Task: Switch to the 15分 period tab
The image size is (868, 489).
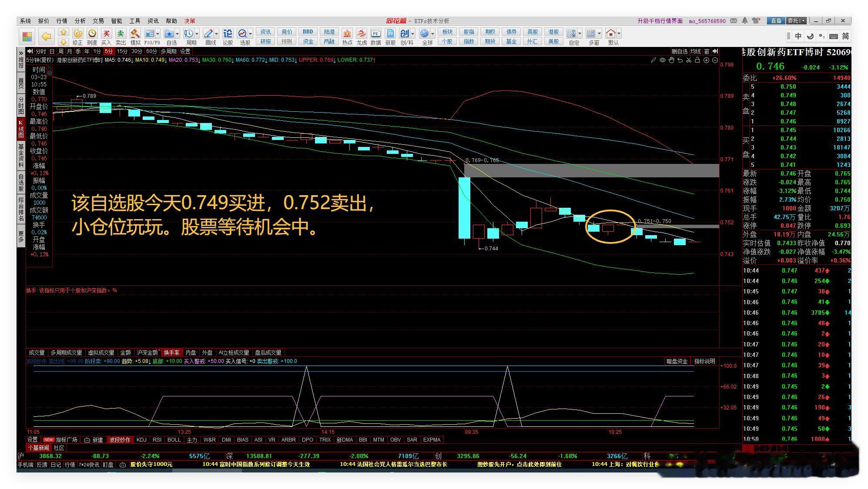Action: (x=122, y=51)
